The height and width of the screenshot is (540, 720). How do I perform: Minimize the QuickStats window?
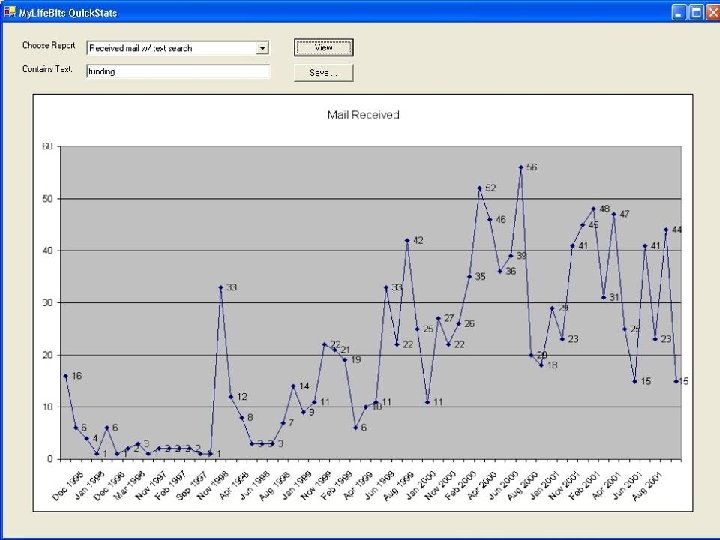click(x=679, y=12)
